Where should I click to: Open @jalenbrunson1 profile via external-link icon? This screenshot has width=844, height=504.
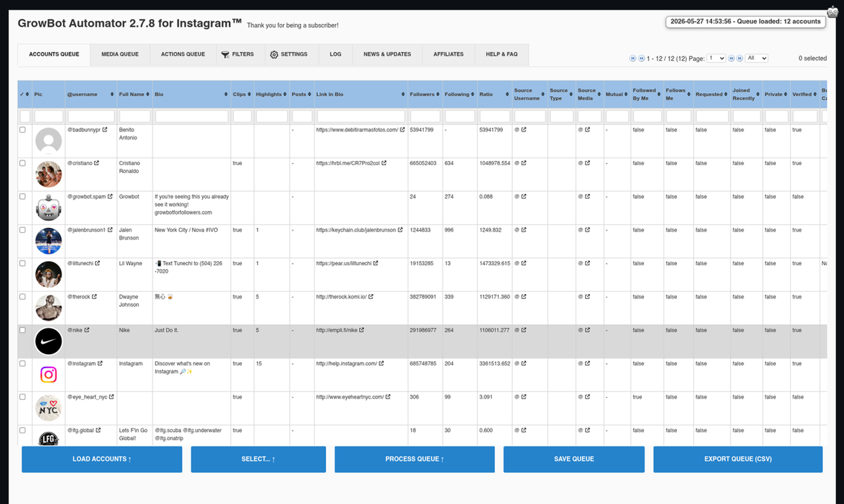pos(110,230)
